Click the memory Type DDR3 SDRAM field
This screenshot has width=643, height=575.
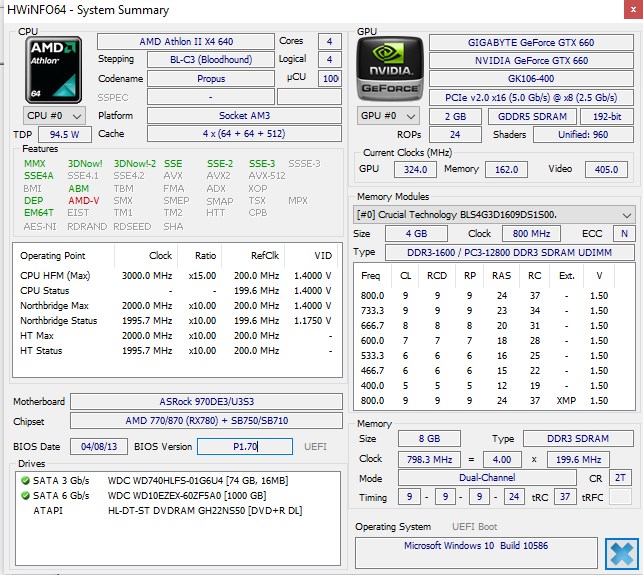pos(578,439)
